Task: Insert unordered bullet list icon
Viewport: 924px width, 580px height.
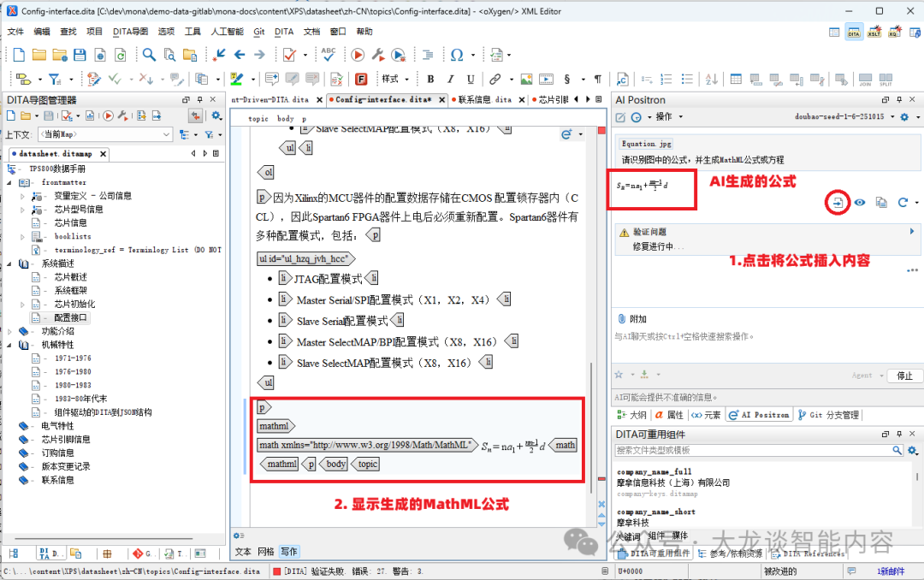Action: pos(686,79)
